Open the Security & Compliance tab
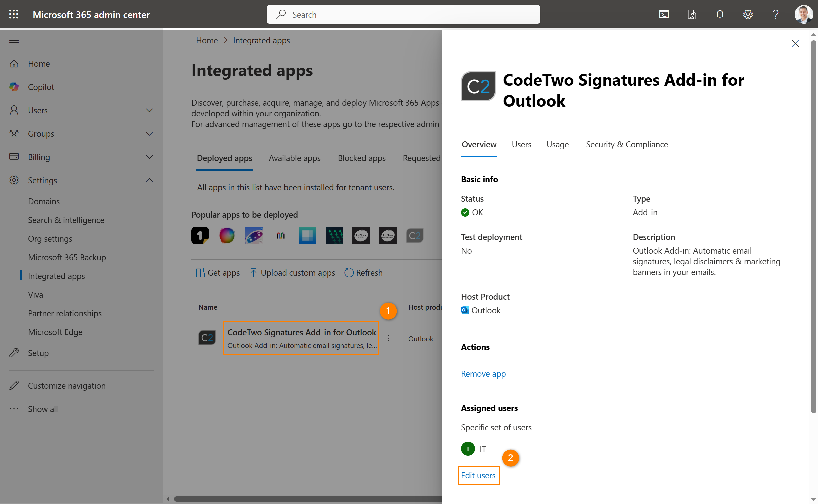 click(627, 144)
